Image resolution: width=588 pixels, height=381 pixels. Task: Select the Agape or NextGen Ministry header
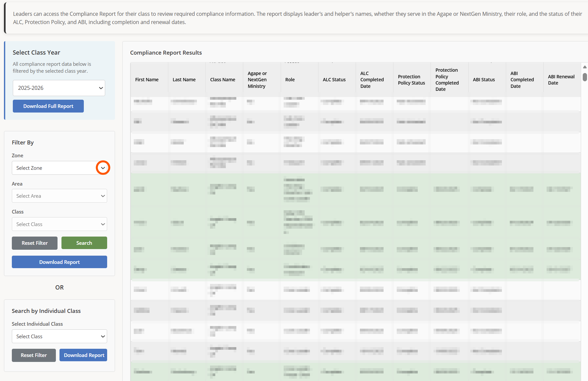(x=257, y=80)
